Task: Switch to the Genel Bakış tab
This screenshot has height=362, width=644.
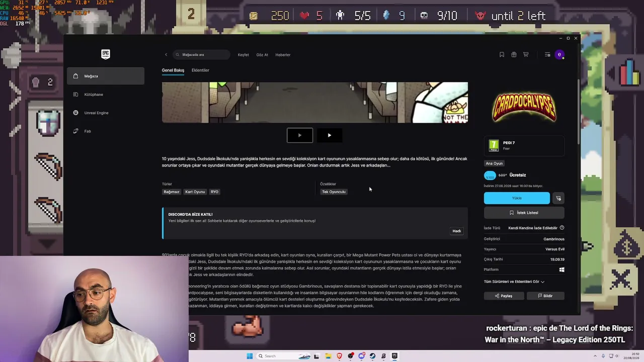Action: 173,70
